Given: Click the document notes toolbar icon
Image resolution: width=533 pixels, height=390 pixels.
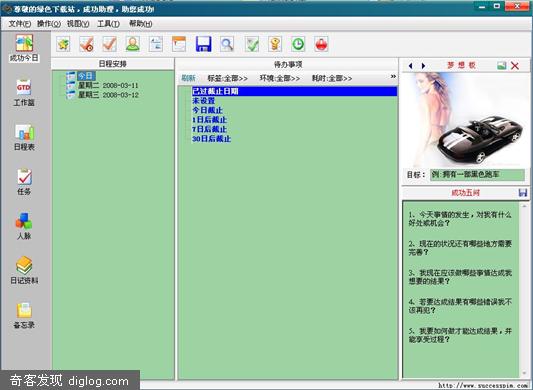Looking at the screenshot, I should pos(156,44).
